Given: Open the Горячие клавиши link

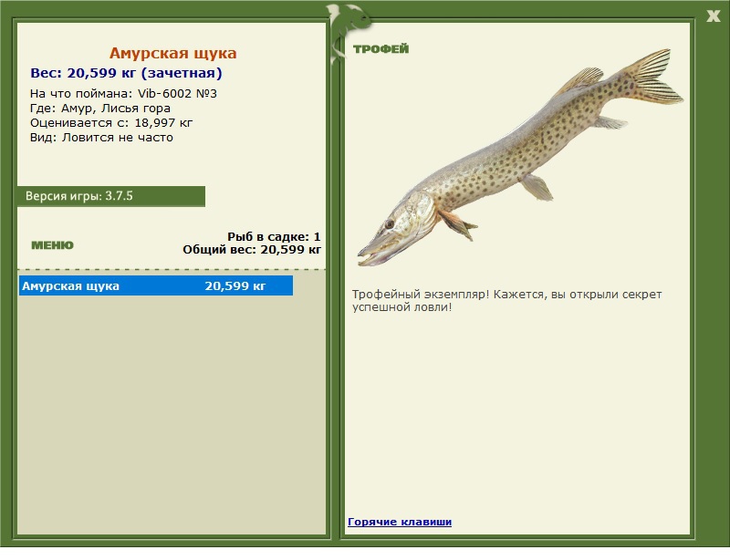Looking at the screenshot, I should 400,522.
